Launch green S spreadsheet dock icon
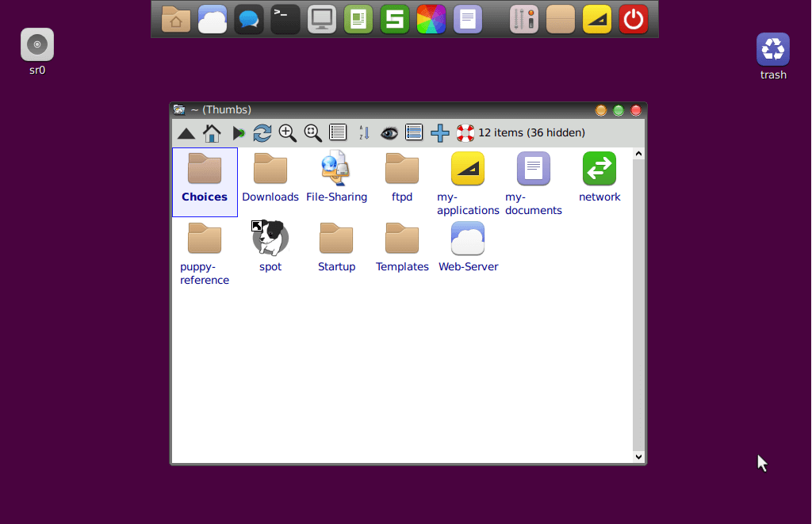This screenshot has height=524, width=812. point(395,20)
